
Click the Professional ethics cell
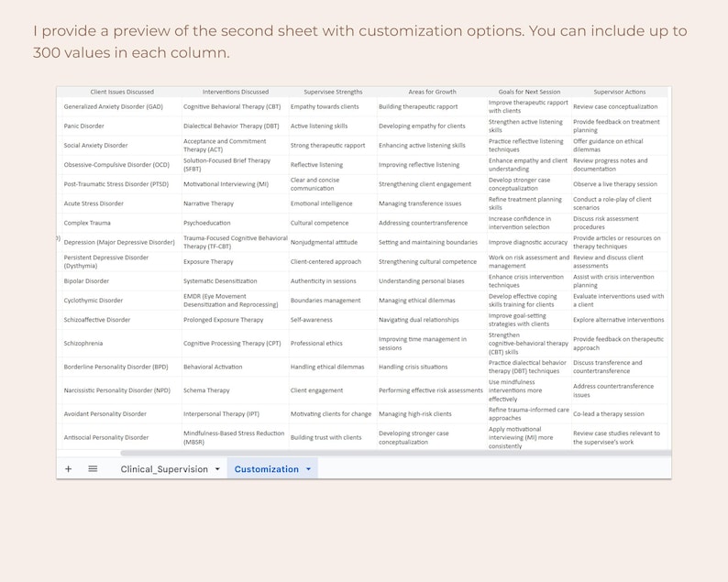(x=333, y=344)
